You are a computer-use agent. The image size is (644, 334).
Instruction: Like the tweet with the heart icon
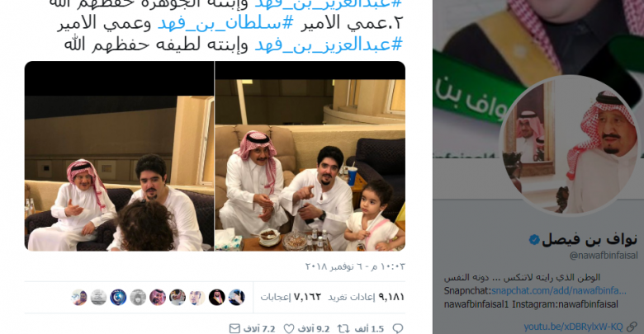(289, 329)
